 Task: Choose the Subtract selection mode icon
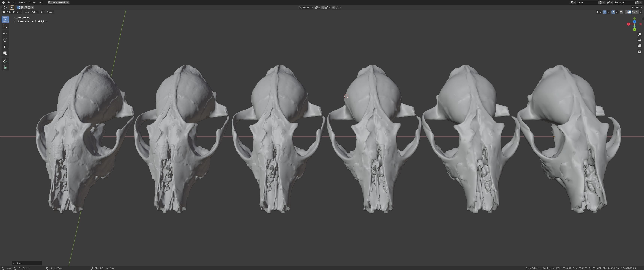pyautogui.click(x=25, y=7)
